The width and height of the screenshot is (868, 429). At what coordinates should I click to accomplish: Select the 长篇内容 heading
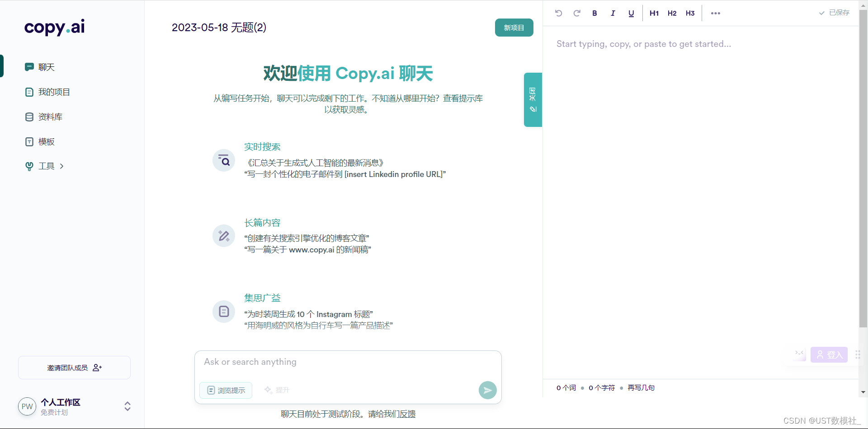tap(262, 223)
